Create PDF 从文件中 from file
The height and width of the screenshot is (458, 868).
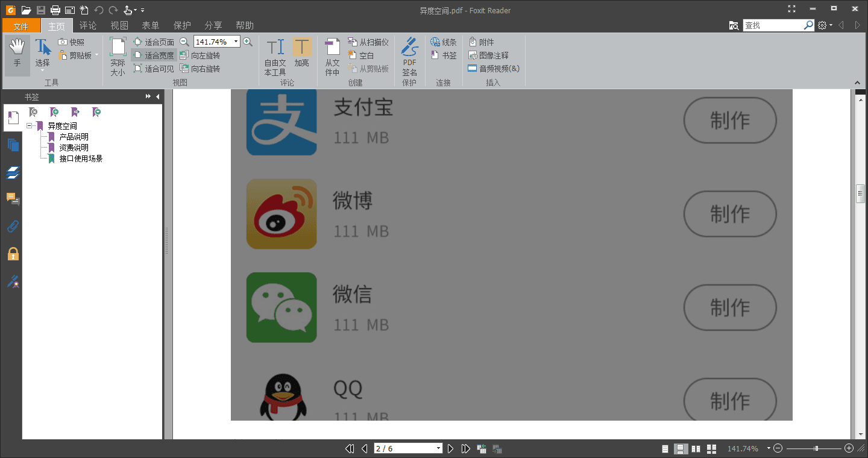(x=333, y=56)
